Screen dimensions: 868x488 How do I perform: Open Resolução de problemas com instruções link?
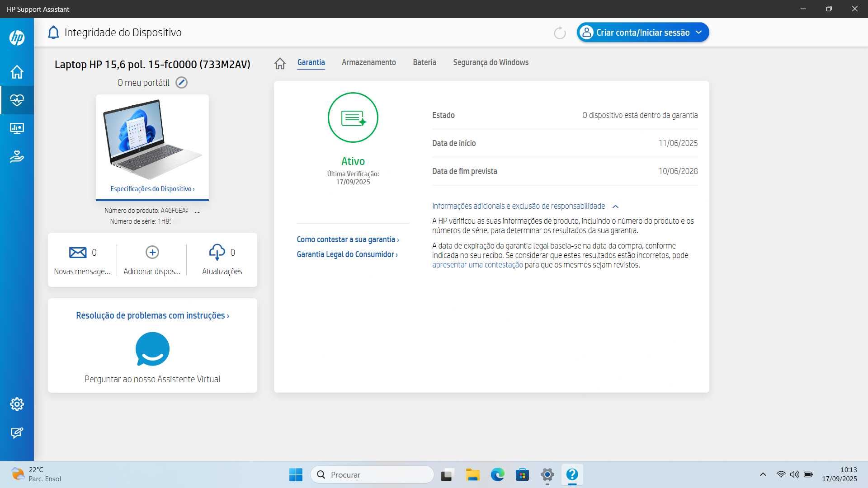[x=152, y=315]
